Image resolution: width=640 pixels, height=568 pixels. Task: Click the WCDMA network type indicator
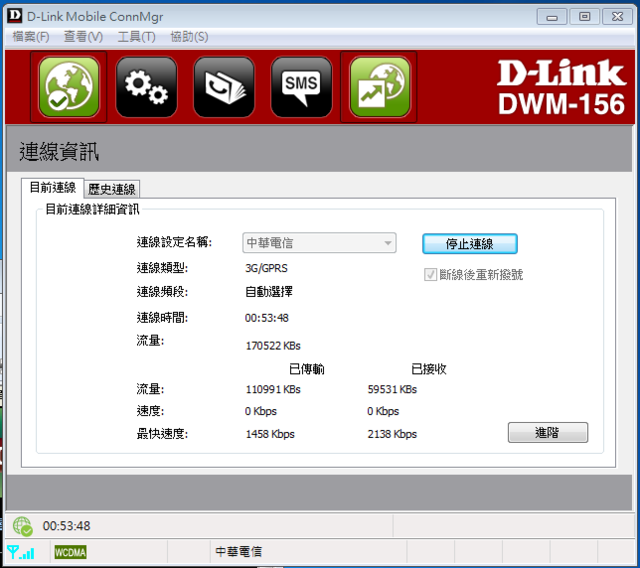[70, 552]
